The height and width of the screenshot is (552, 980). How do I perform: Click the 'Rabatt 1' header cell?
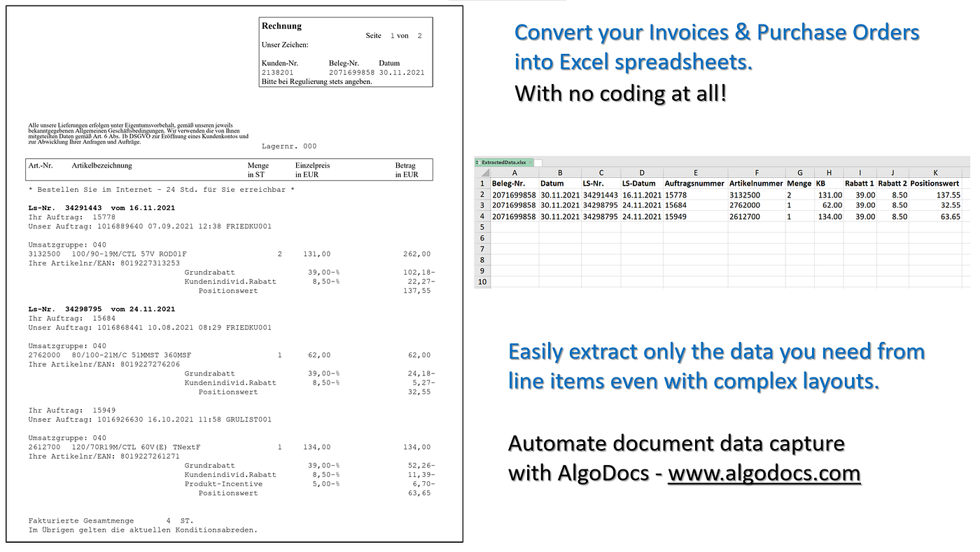click(x=860, y=184)
